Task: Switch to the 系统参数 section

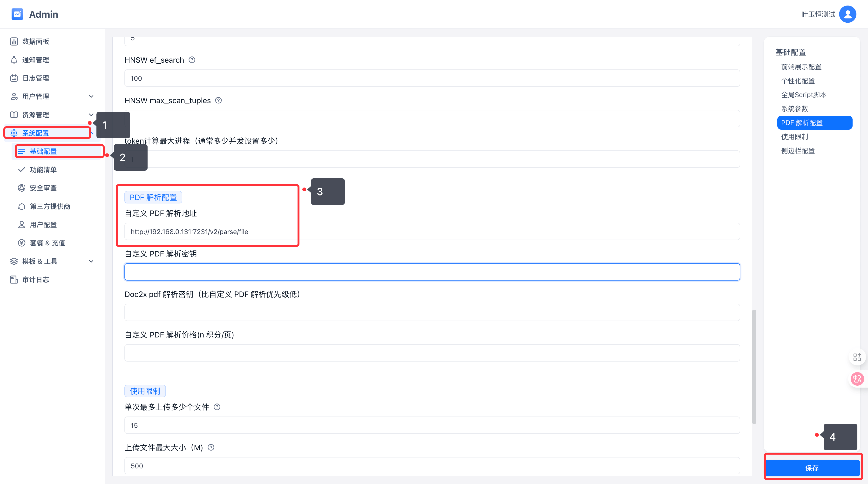Action: pyautogui.click(x=795, y=108)
